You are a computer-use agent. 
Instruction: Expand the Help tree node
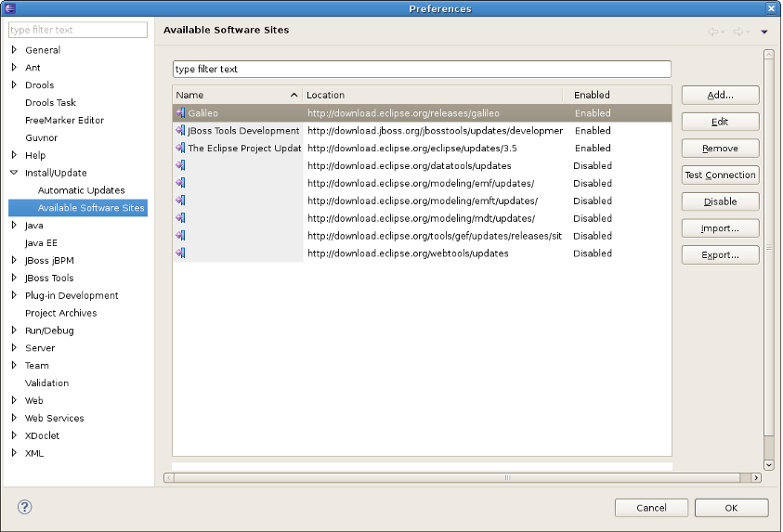pyautogui.click(x=14, y=155)
